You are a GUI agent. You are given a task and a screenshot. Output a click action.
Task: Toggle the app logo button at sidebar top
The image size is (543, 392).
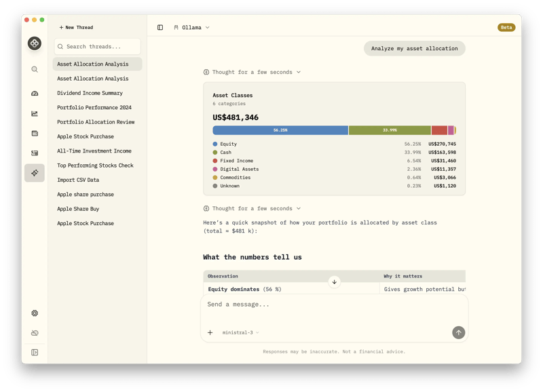(34, 43)
